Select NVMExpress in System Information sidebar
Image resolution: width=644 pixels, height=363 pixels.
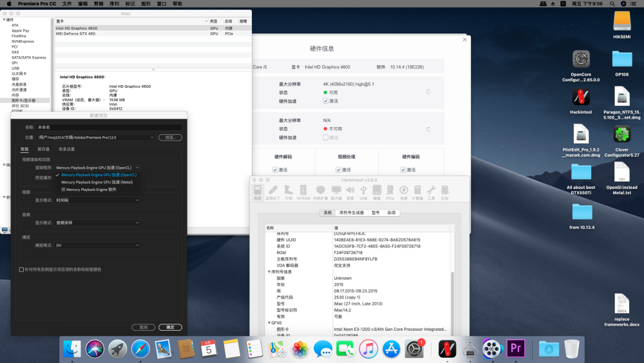coord(23,41)
